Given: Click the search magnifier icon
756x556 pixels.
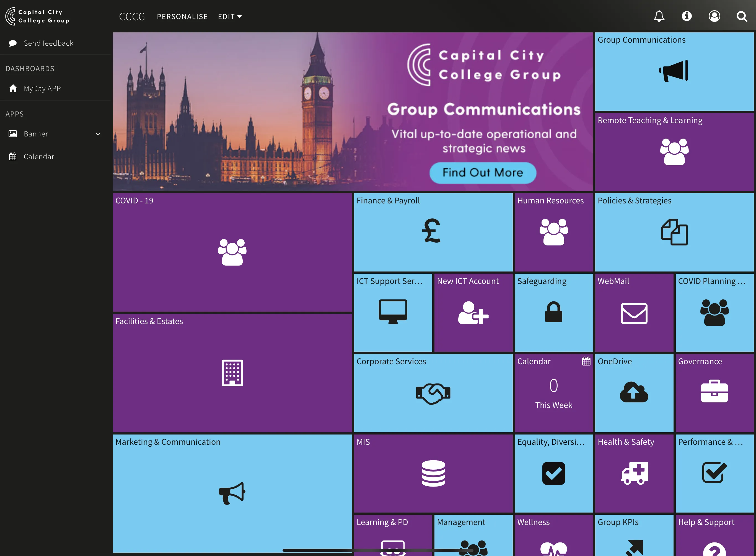Looking at the screenshot, I should click(x=742, y=16).
